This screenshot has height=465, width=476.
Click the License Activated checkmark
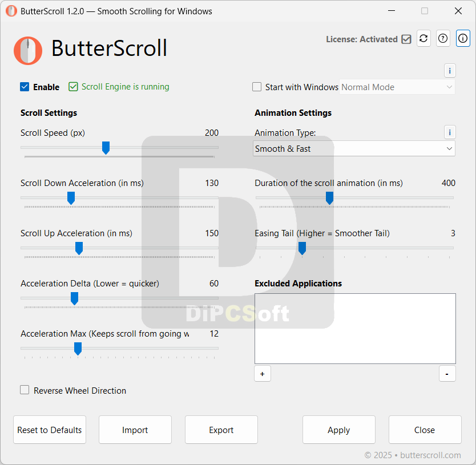point(406,39)
